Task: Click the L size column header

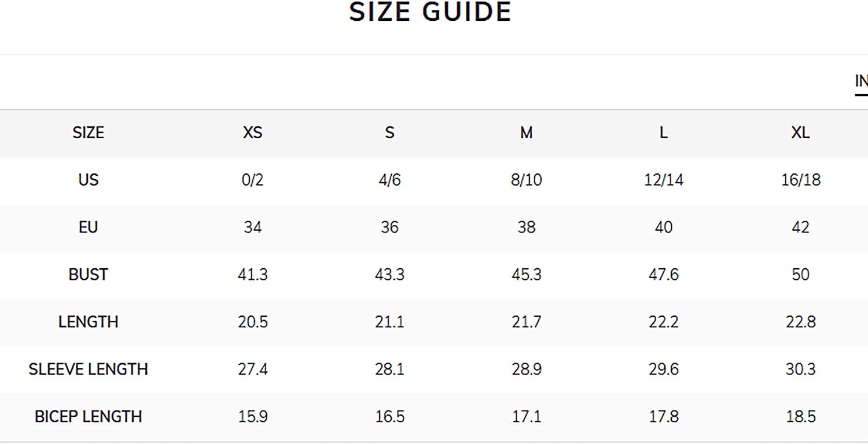Action: point(663,133)
